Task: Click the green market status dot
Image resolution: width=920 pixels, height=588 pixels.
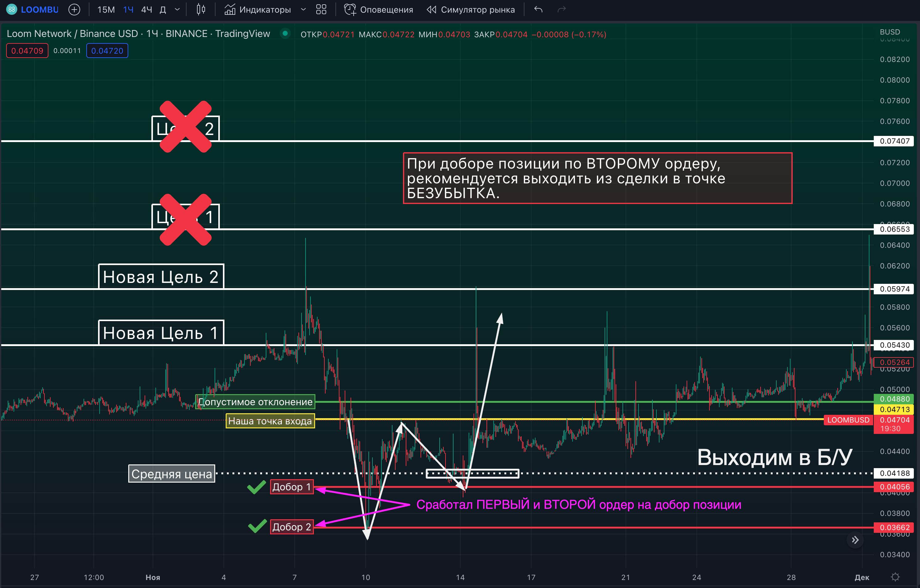Action: click(285, 34)
